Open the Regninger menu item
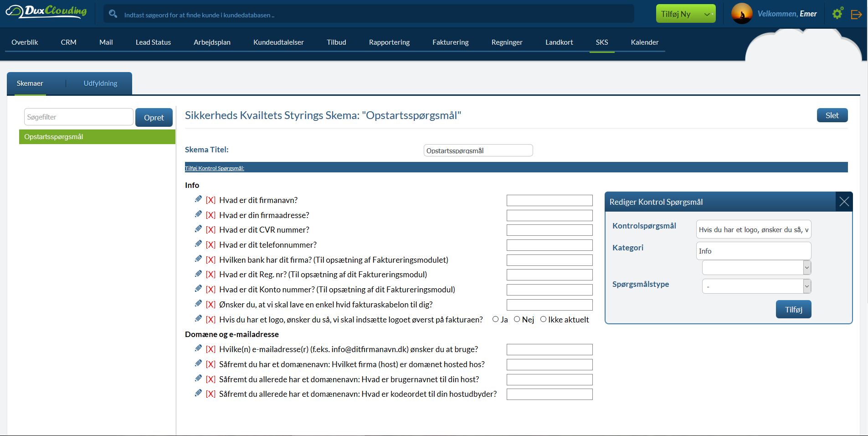The image size is (868, 436). [x=507, y=42]
